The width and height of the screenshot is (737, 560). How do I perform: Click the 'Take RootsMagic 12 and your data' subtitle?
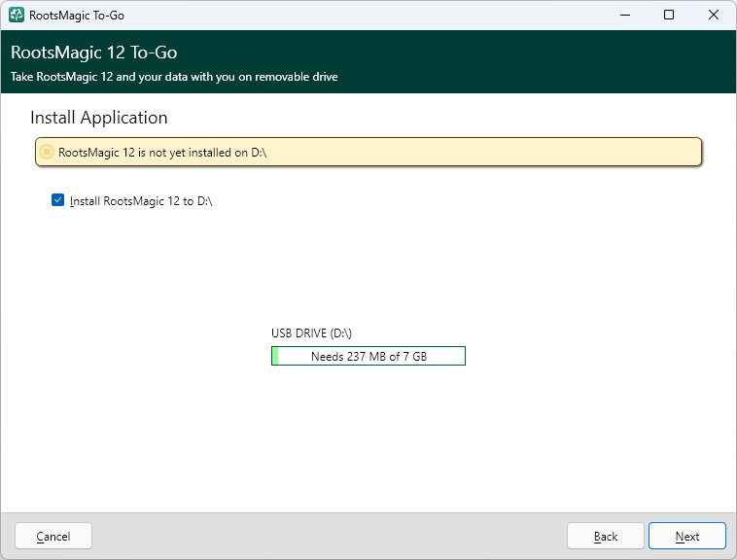pyautogui.click(x=174, y=77)
